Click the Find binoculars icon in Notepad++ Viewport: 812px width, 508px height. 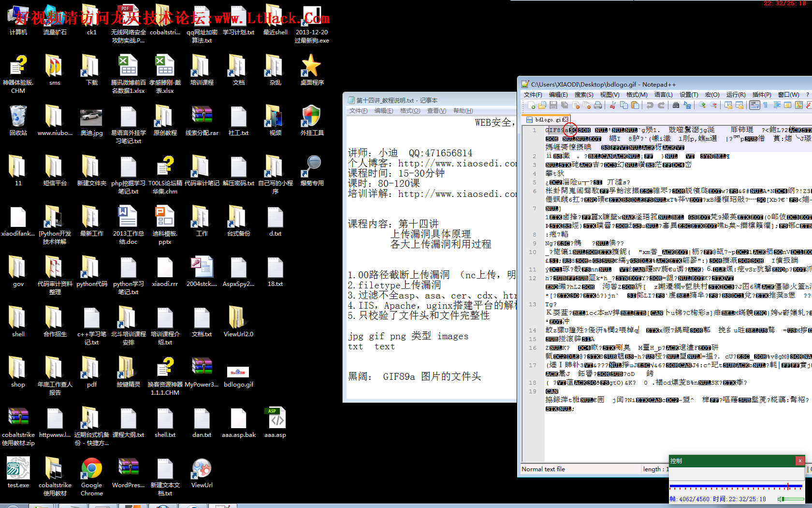(676, 105)
